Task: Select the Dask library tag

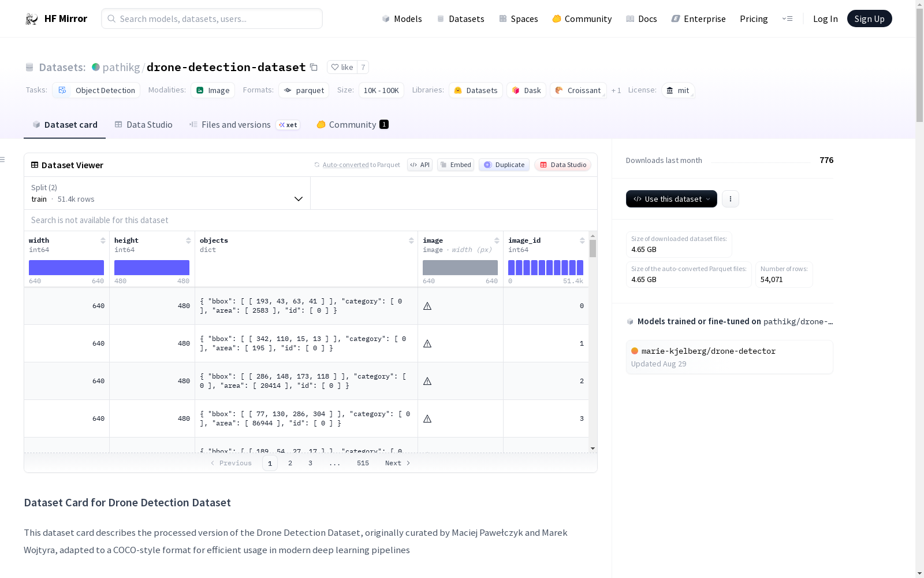Action: (526, 90)
